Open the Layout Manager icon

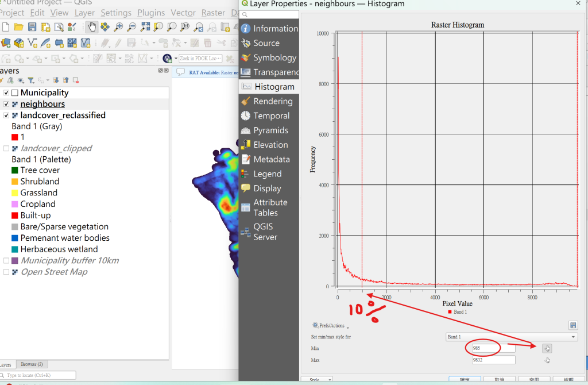point(59,27)
